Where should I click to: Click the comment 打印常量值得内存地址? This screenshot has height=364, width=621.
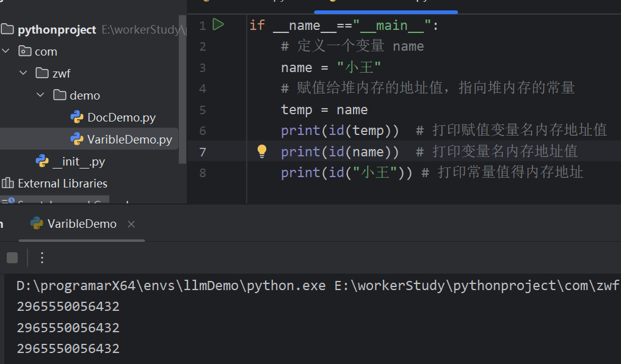click(x=502, y=173)
